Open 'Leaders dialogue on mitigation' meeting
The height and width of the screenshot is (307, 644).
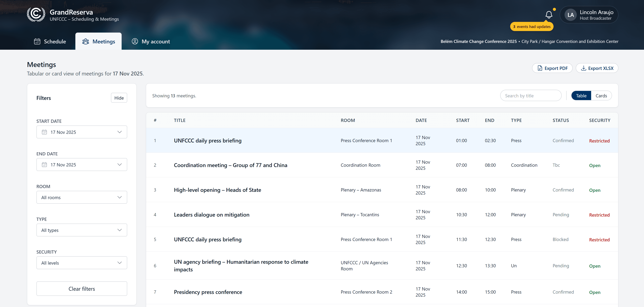(x=212, y=215)
